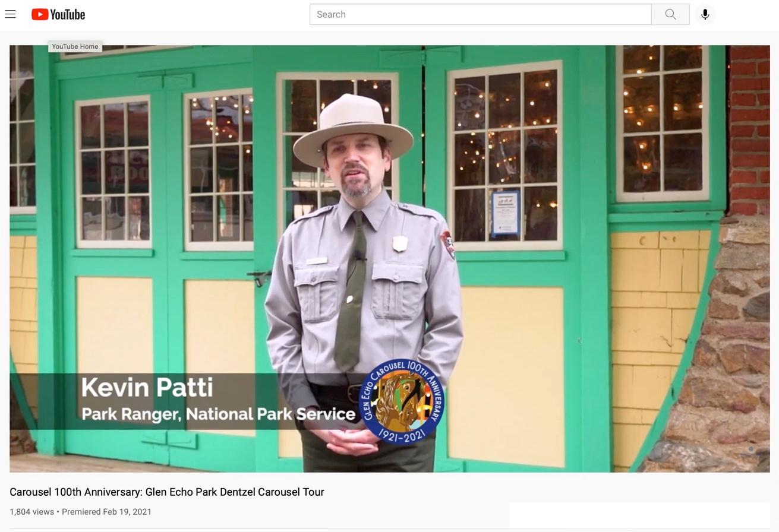Click the magnifying glass search button
The width and height of the screenshot is (779, 532).
670,14
